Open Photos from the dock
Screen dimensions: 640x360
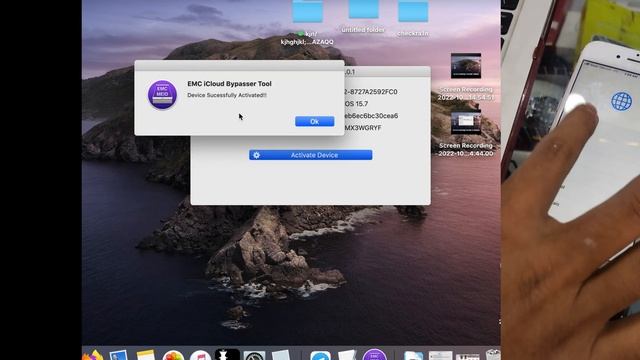pyautogui.click(x=173, y=355)
